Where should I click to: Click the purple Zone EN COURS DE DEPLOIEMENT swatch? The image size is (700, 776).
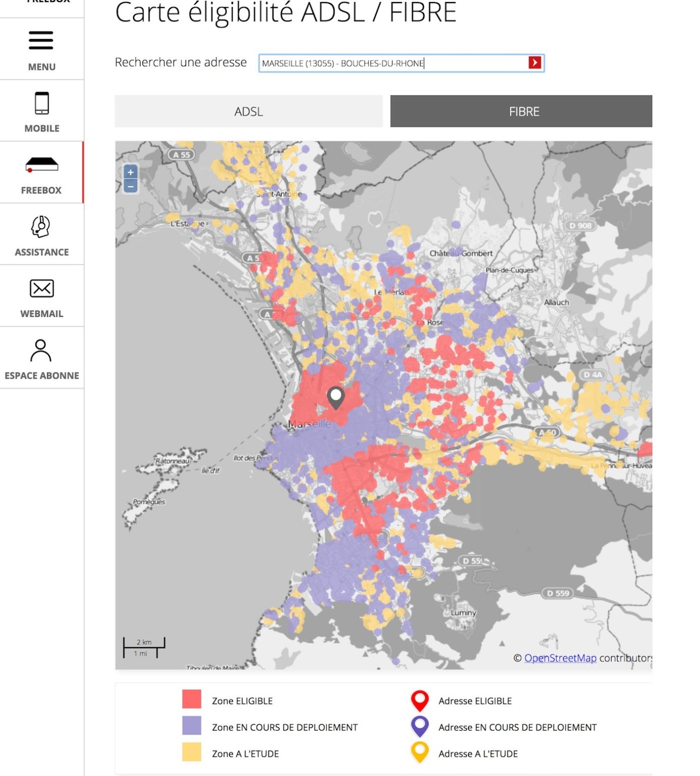(192, 725)
